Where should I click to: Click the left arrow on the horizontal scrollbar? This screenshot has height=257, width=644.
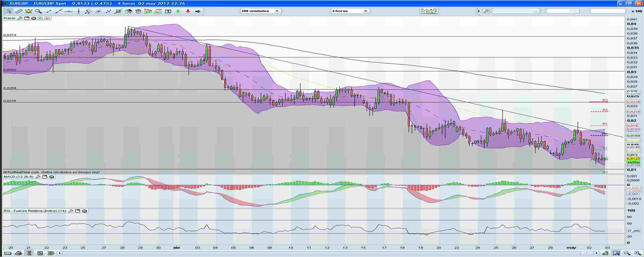(59, 253)
